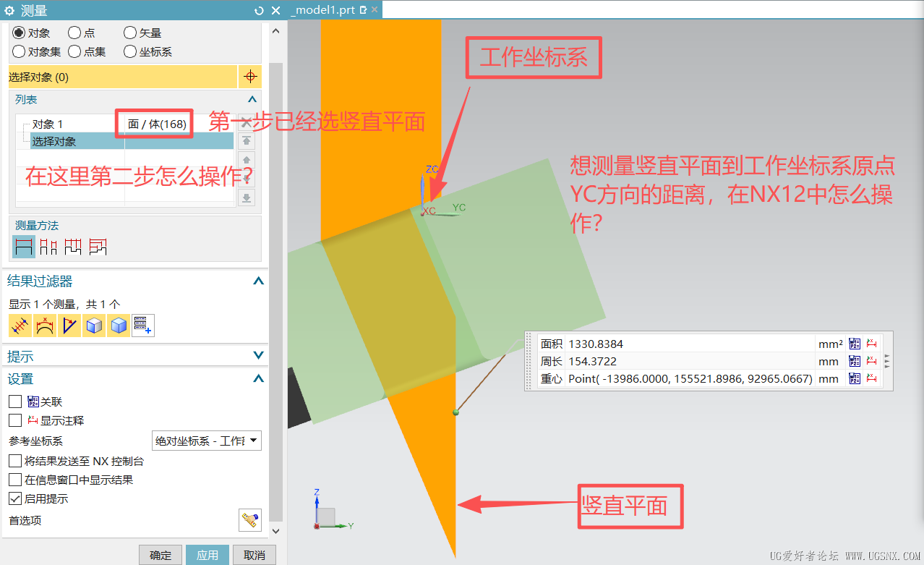The image size is (924, 565).
Task: Open the 参考坐标系 dropdown
Action: click(207, 441)
